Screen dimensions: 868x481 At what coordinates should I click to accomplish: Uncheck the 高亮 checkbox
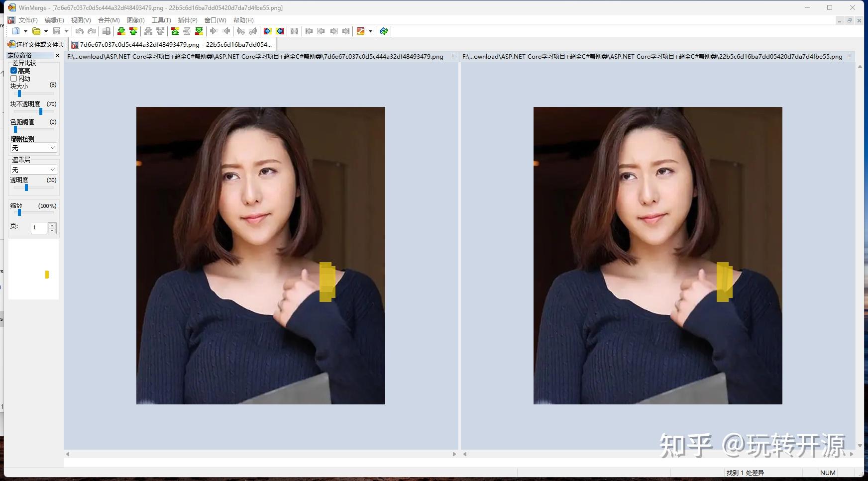[x=14, y=71]
